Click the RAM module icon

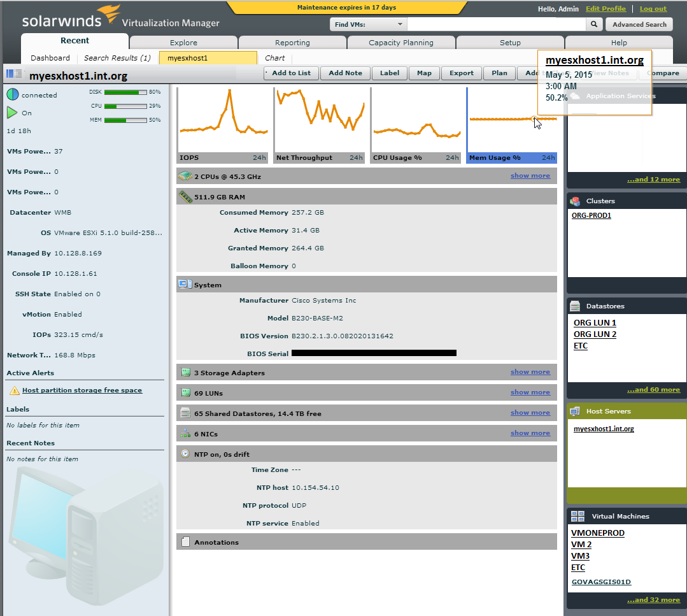coord(185,197)
